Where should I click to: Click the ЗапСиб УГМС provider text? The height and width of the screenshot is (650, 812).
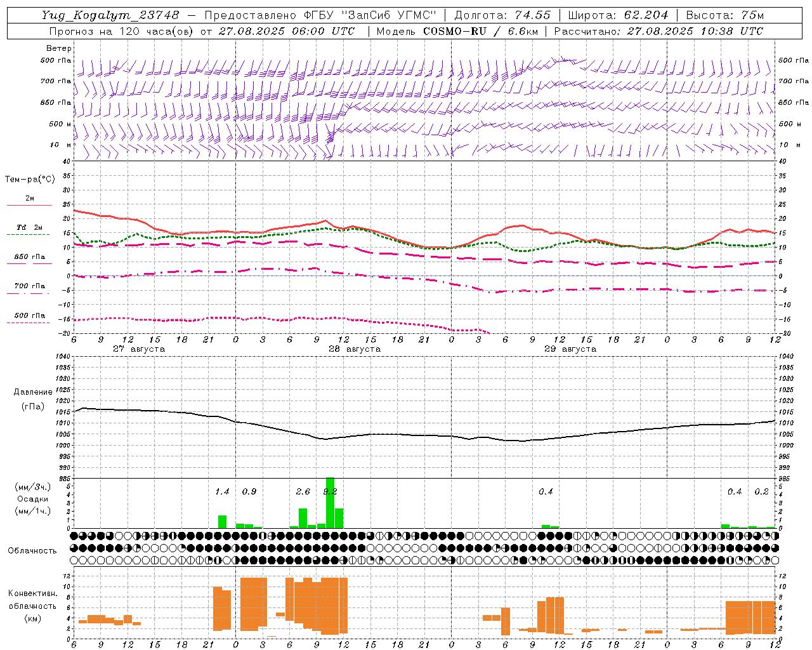click(x=390, y=15)
